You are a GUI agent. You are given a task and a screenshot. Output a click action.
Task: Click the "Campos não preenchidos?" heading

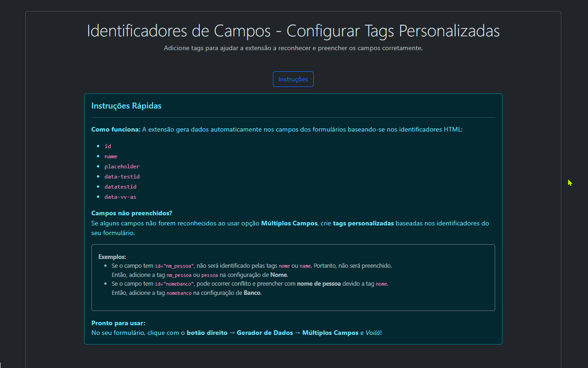[x=132, y=213]
